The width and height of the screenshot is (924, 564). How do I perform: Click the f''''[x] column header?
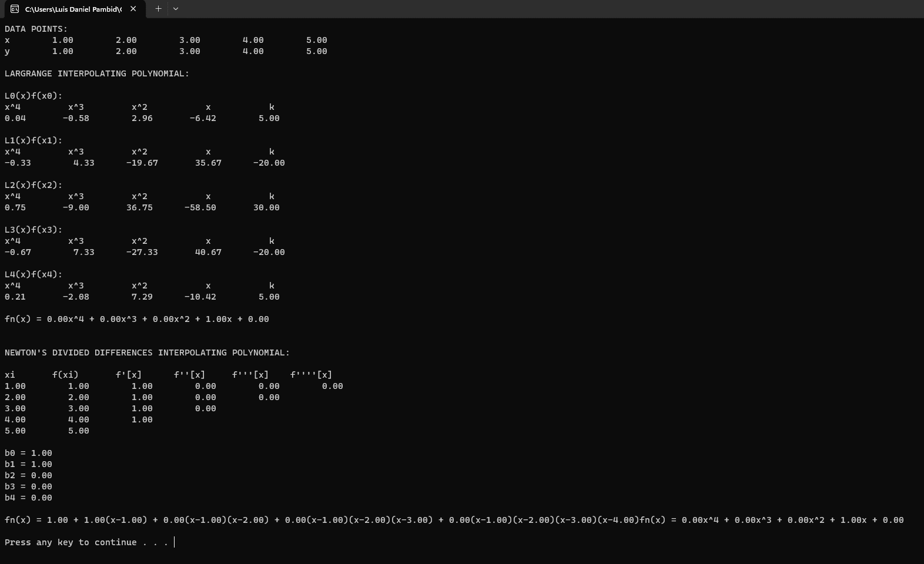311,375
